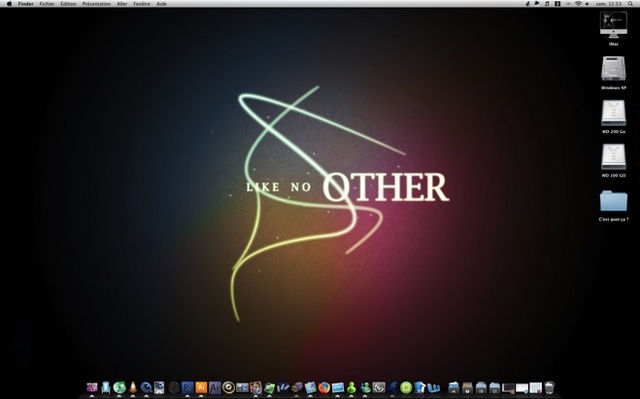Select the "C'est quoi ça ?" folder
Image resolution: width=640 pixels, height=399 pixels.
coord(613,205)
